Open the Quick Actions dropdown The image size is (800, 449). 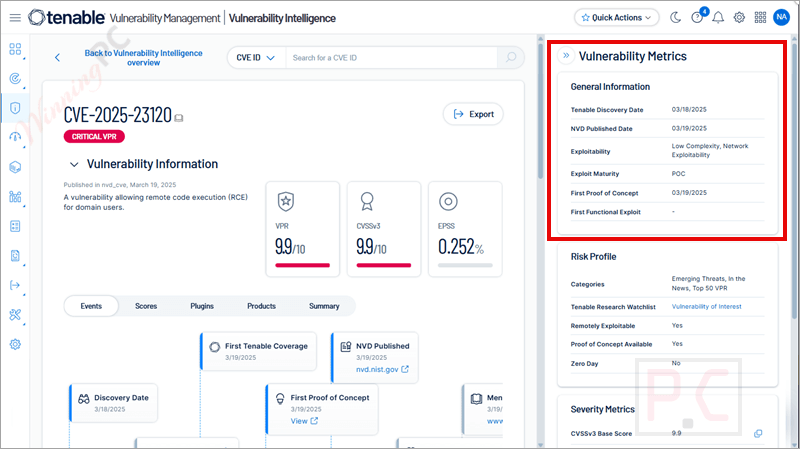(616, 17)
